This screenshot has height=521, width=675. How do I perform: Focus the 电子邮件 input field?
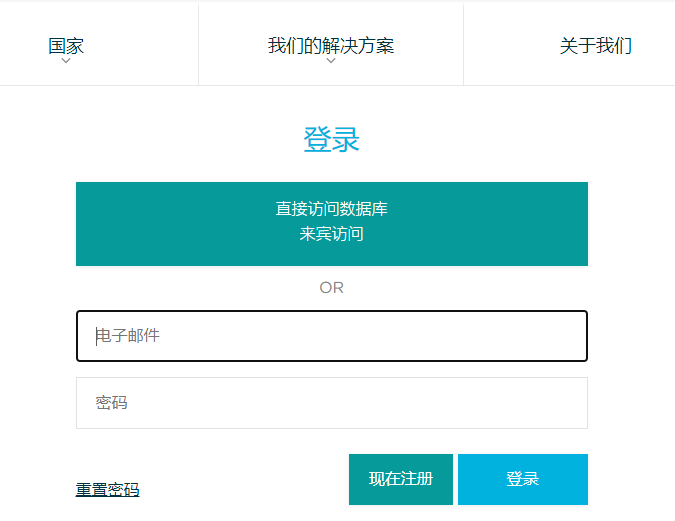click(332, 336)
